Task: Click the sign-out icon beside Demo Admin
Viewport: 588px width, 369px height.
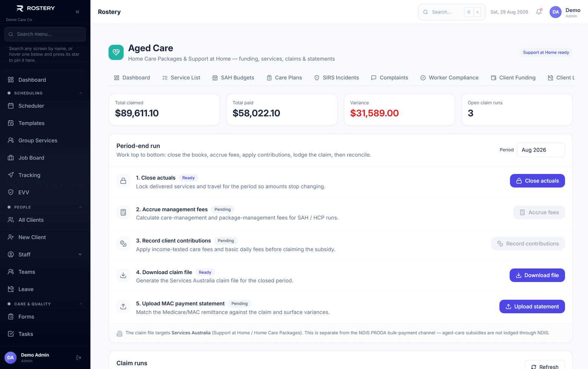Action: pyautogui.click(x=79, y=358)
